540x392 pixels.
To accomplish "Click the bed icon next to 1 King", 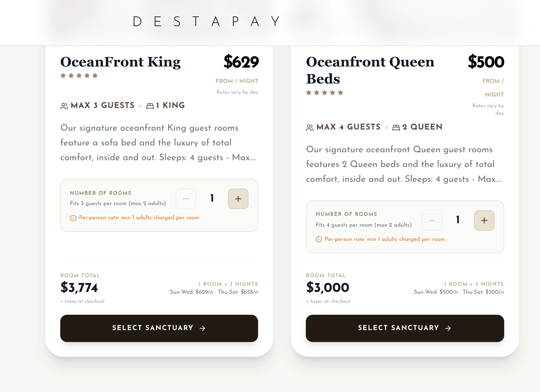I will [x=150, y=106].
